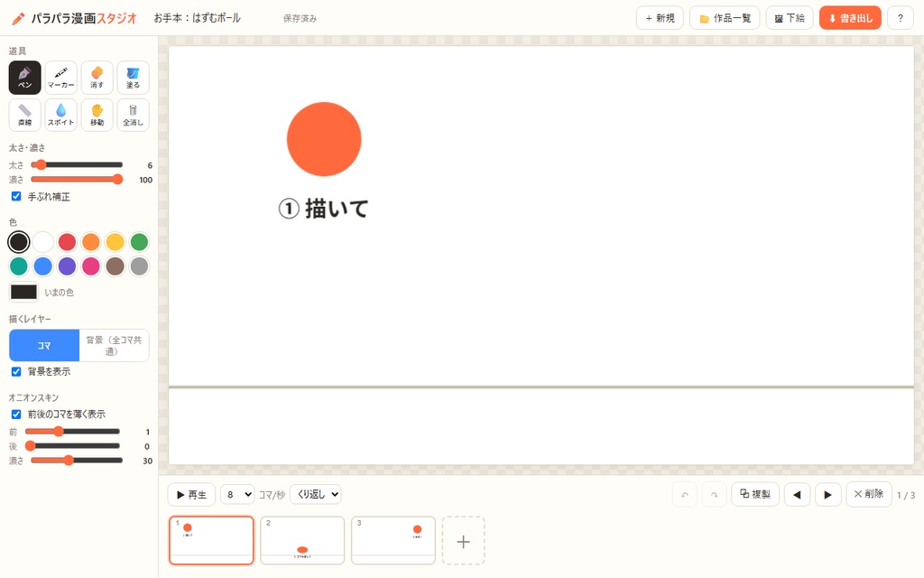This screenshot has height=578, width=924.
Task: Toggle the 手ぶれ補正 checkbox
Action: click(x=16, y=196)
